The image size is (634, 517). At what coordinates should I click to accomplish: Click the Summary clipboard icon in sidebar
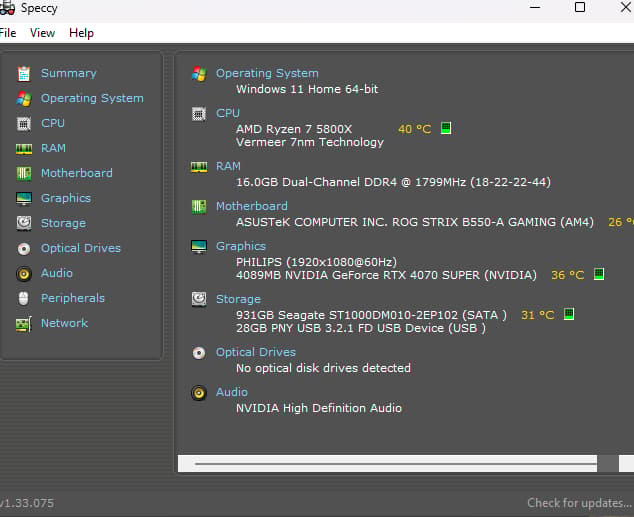24,74
